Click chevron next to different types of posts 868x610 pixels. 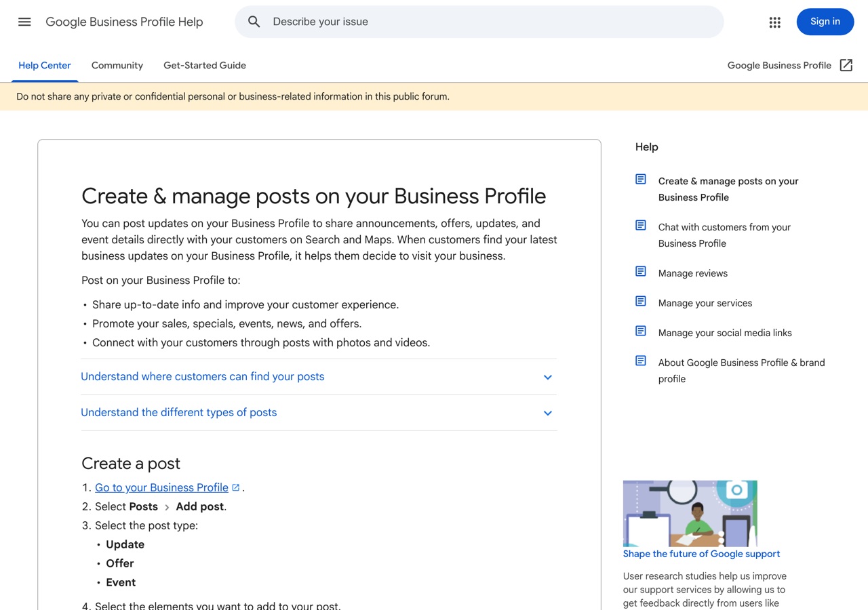(x=548, y=413)
